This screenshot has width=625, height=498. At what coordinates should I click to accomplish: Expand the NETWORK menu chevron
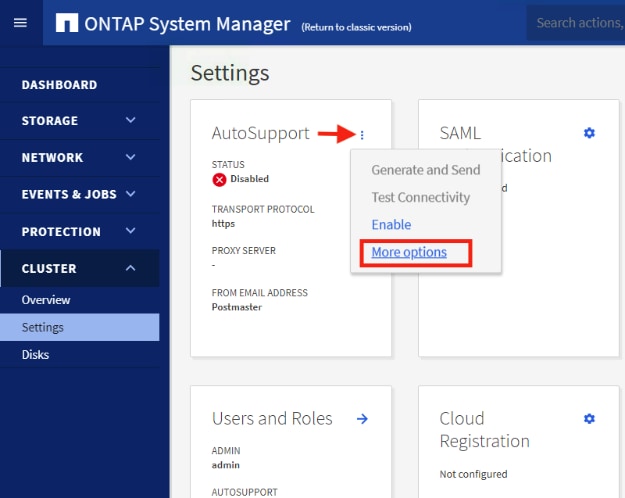coord(130,157)
